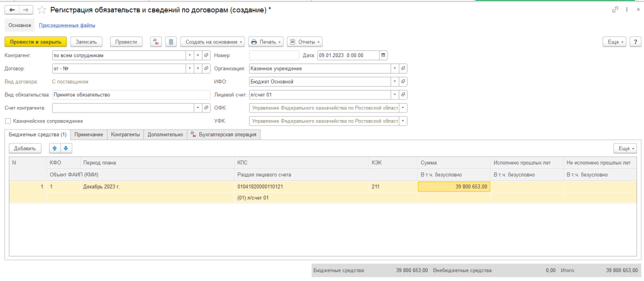Toggle the Казначейское сопровождение checkbox
644x281 pixels.
coord(8,121)
